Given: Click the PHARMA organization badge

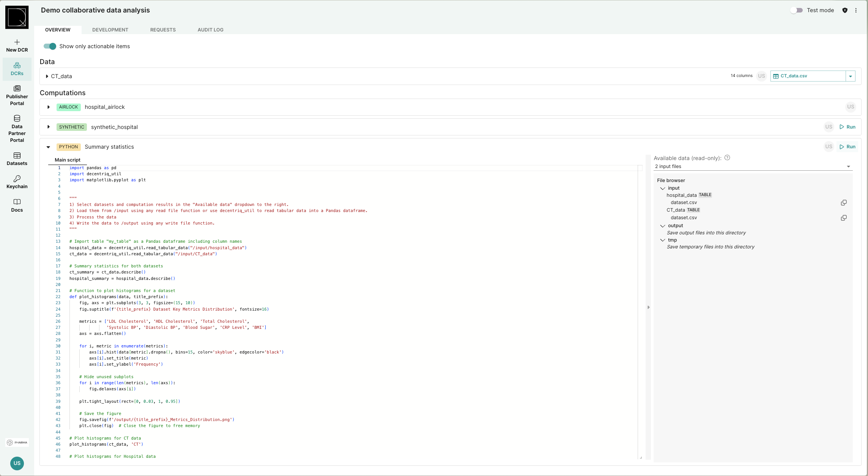Looking at the screenshot, I should coord(17,442).
